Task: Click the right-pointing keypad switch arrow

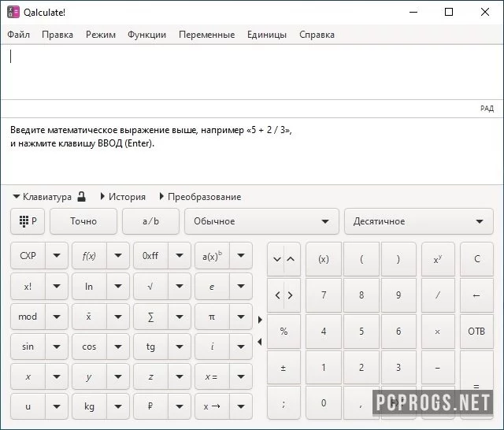Action: click(260, 320)
